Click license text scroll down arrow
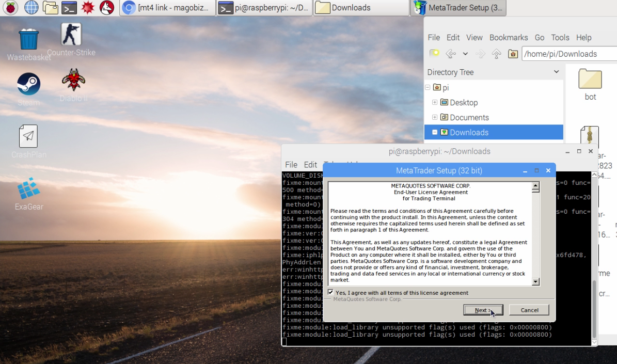Viewport: 617px width, 364px height. (x=535, y=281)
